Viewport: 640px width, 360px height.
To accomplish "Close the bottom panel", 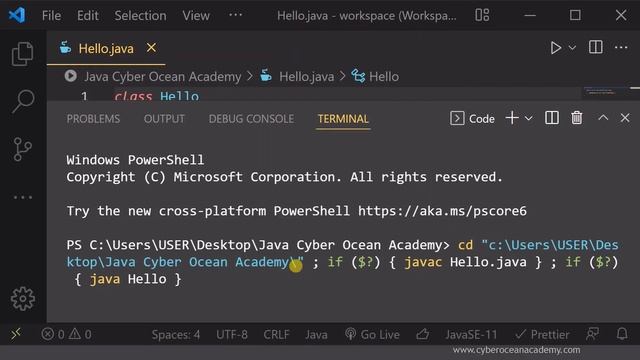I will coord(625,118).
